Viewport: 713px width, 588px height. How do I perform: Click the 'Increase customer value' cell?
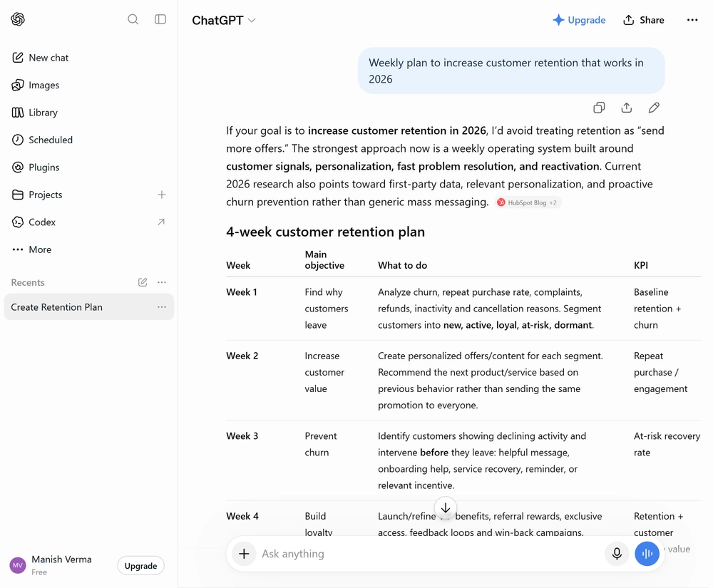coord(324,372)
